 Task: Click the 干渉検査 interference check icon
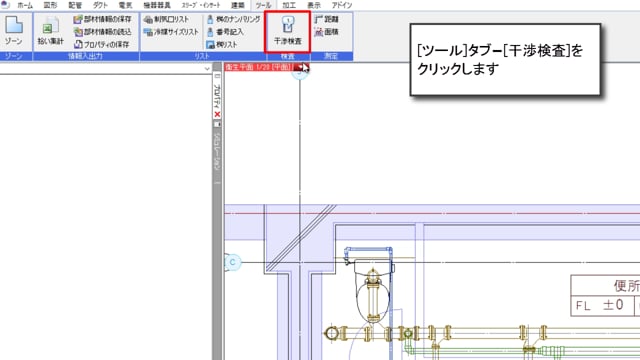click(287, 31)
